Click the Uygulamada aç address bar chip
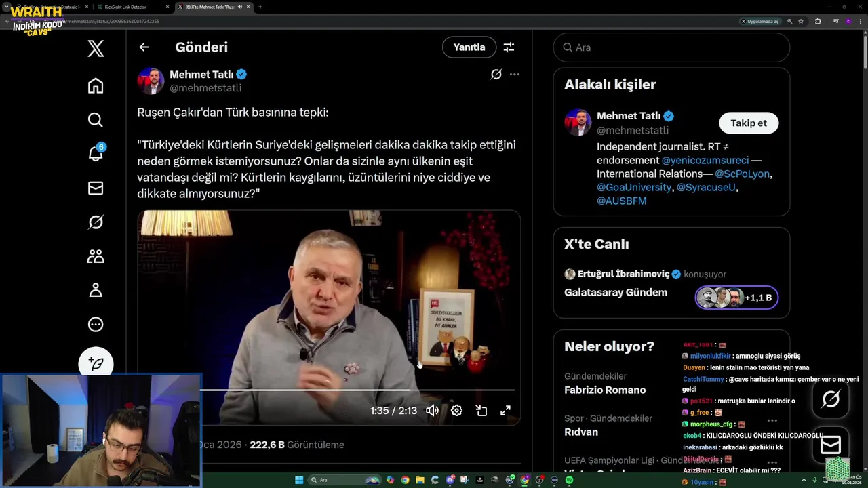Viewport: 868px width, 488px height. point(759,22)
